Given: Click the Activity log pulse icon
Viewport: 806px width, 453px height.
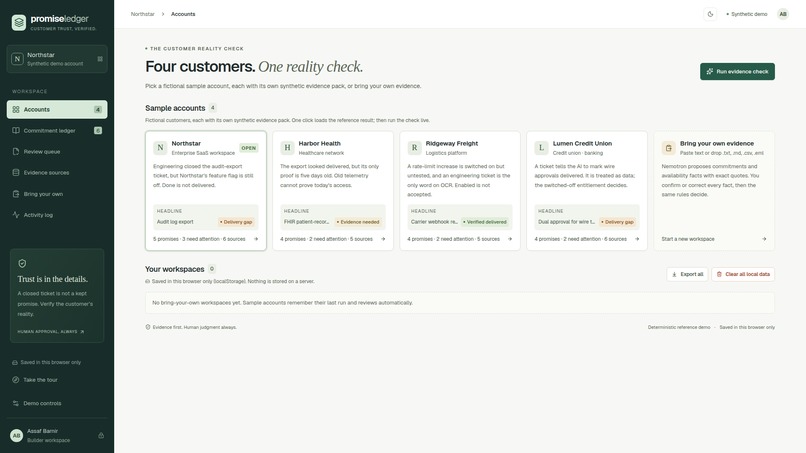Looking at the screenshot, I should pyautogui.click(x=16, y=215).
